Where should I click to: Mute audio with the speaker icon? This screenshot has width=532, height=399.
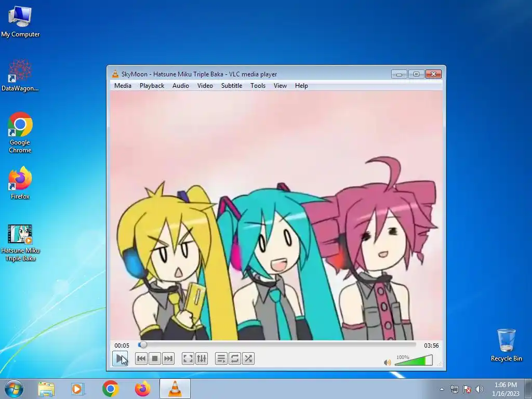click(x=387, y=362)
